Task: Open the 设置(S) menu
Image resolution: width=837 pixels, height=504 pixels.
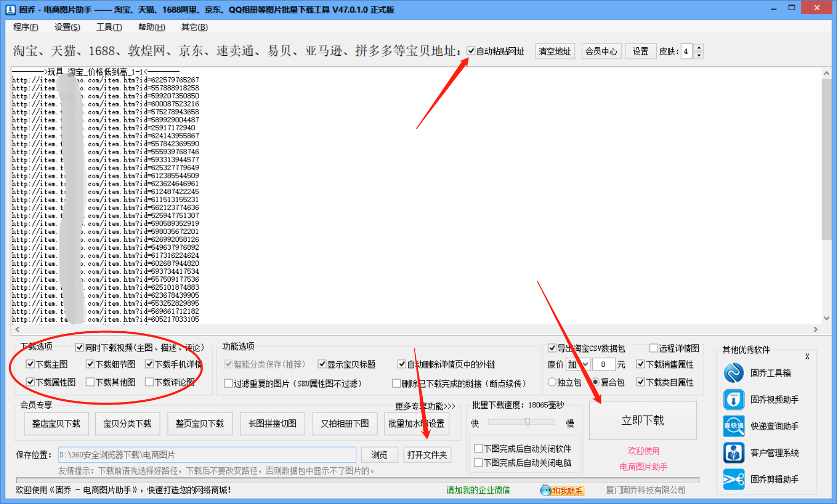Action: tap(67, 27)
